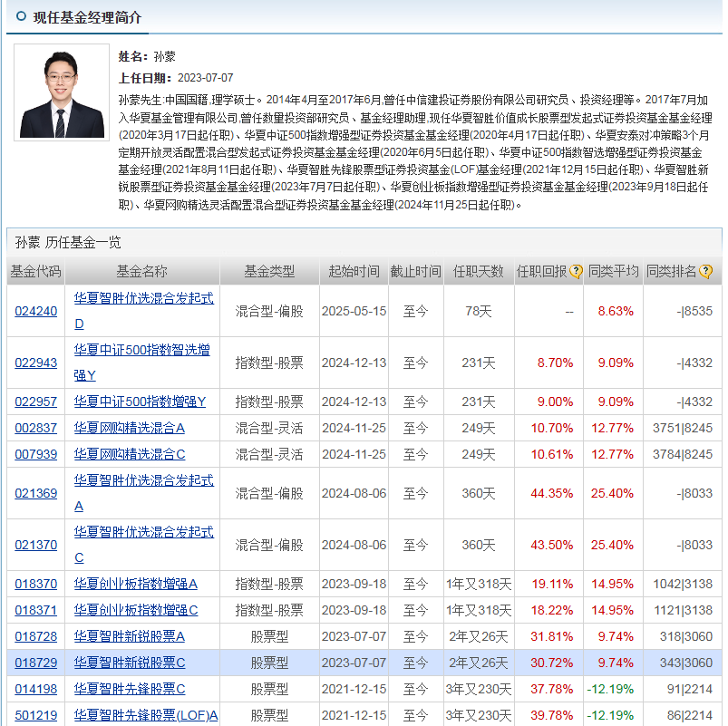Click the fund manager's portrait photo
Screen dimensions: 728x726
(x=62, y=92)
